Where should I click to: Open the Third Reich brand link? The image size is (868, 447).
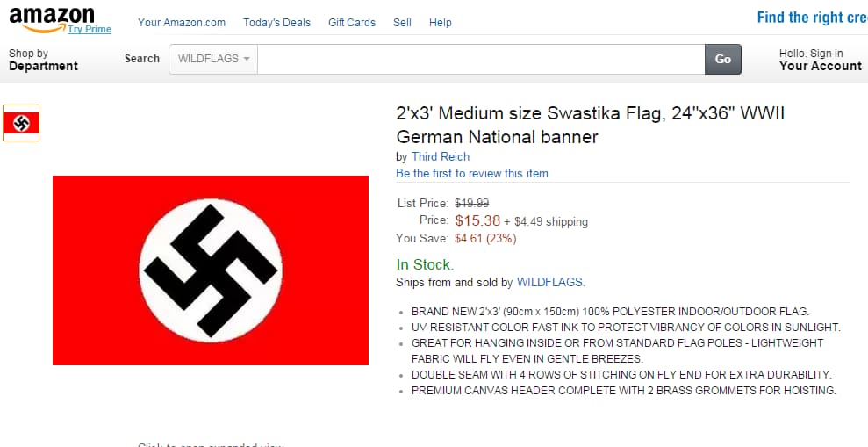pyautogui.click(x=441, y=156)
